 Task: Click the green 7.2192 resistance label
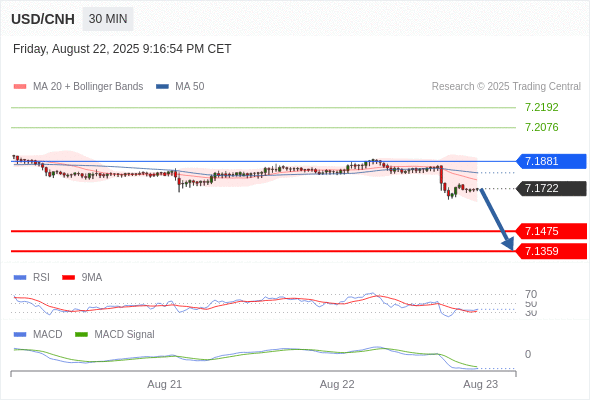coord(541,107)
